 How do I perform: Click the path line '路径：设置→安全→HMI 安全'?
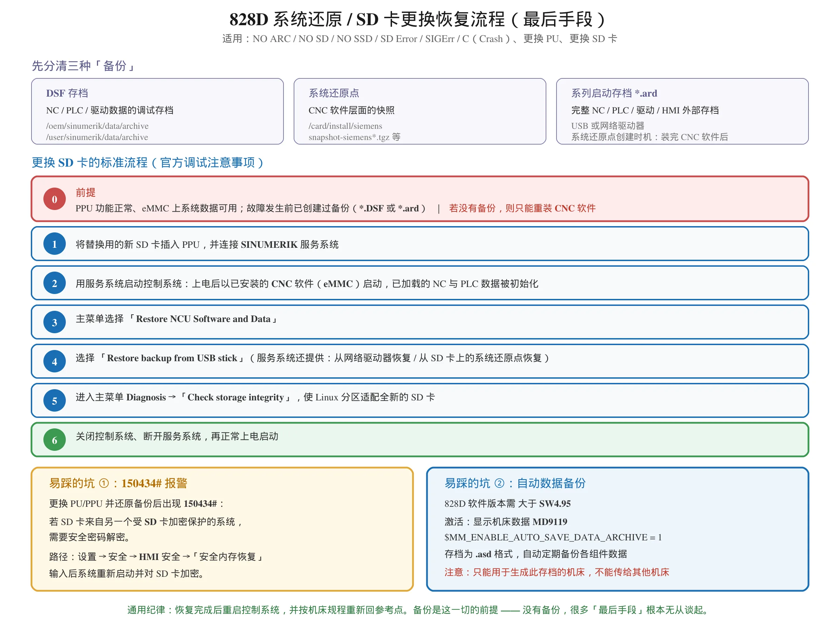[115, 557]
